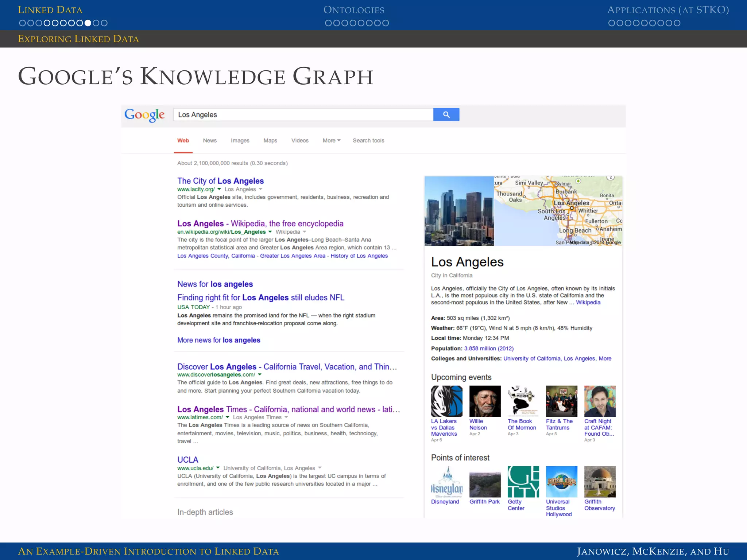The image size is (747, 560).
Task: Click the Disneyland logo image
Action: [446, 482]
